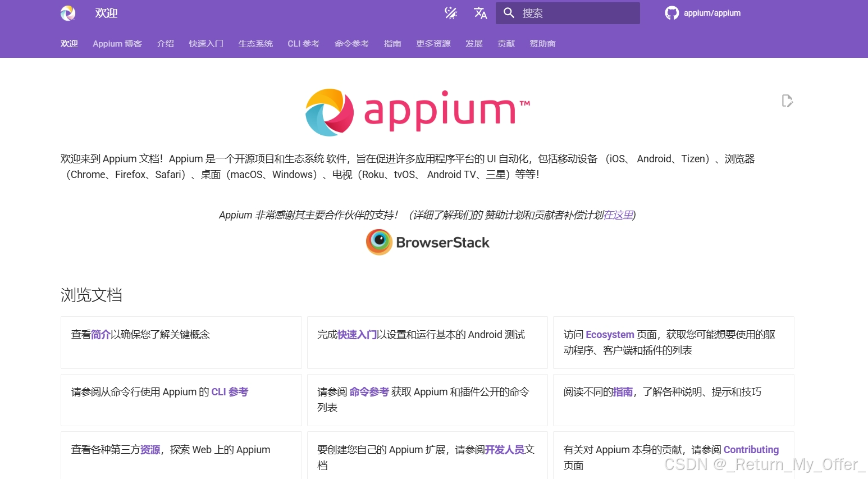868x479 pixels.
Task: Select the 欢迎 navigation tab
Action: (69, 43)
